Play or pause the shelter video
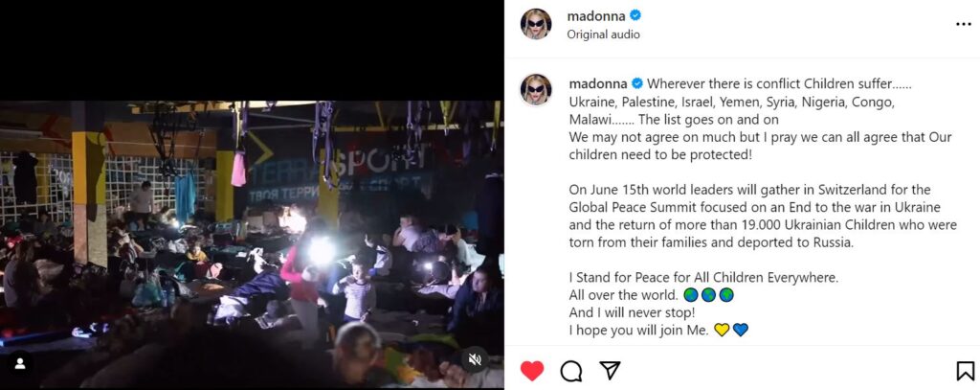The image size is (980, 390). click(x=252, y=244)
